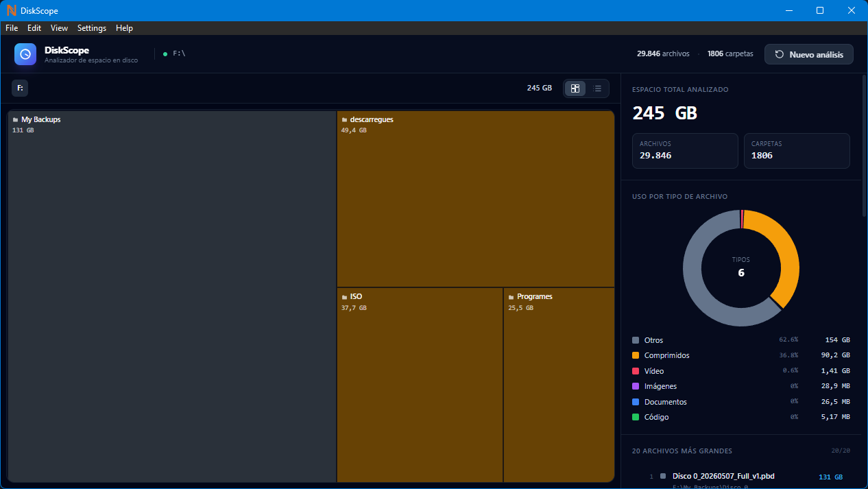868x489 pixels.
Task: Open the Settings menu
Action: pyautogui.click(x=92, y=28)
